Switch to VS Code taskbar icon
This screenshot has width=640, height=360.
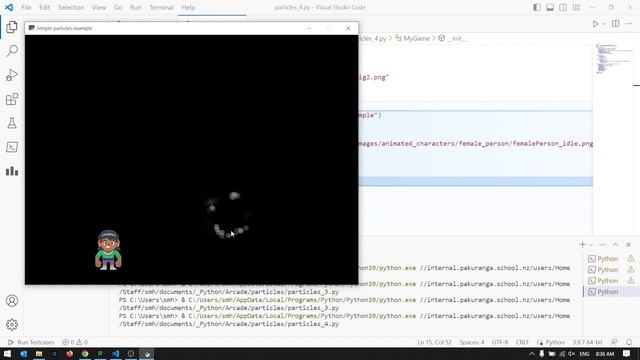point(116,354)
